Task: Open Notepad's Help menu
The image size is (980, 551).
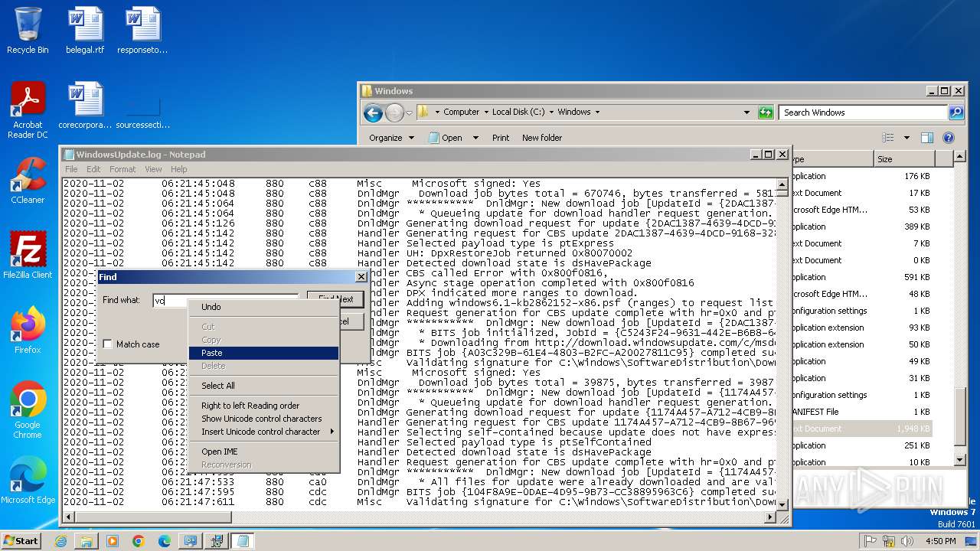Action: tap(178, 169)
